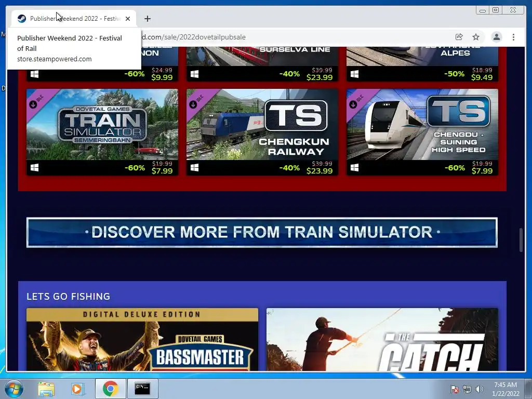Screen dimensions: 532x399
Task: Open the Bassmaster Digital Deluxe Edition card
Action: click(x=142, y=339)
